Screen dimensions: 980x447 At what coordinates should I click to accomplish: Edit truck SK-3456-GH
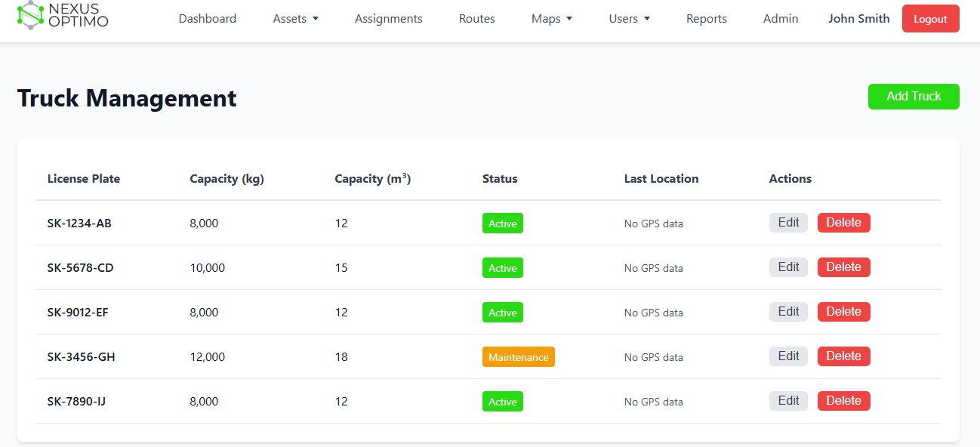[788, 356]
